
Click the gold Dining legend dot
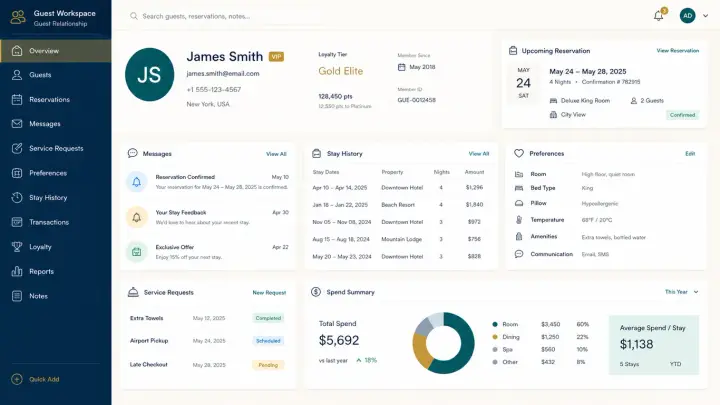click(495, 337)
